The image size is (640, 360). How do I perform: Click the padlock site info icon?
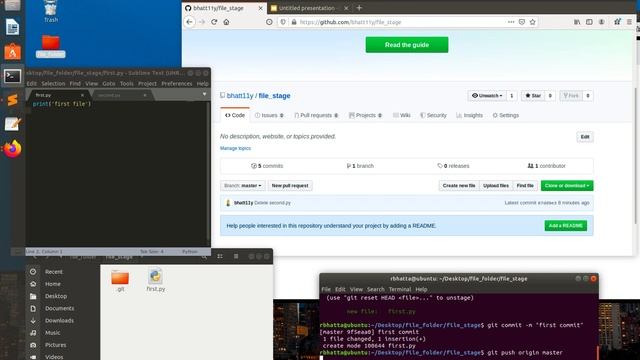click(x=293, y=22)
